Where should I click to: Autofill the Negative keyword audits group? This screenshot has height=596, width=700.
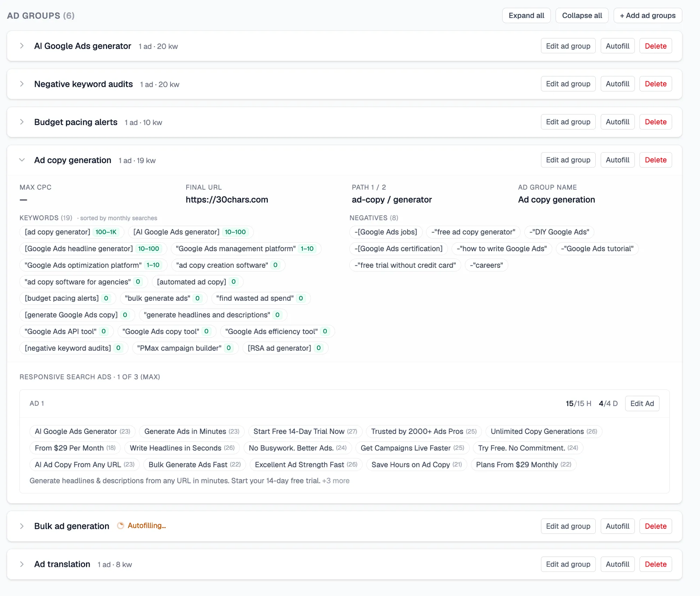pyautogui.click(x=617, y=84)
